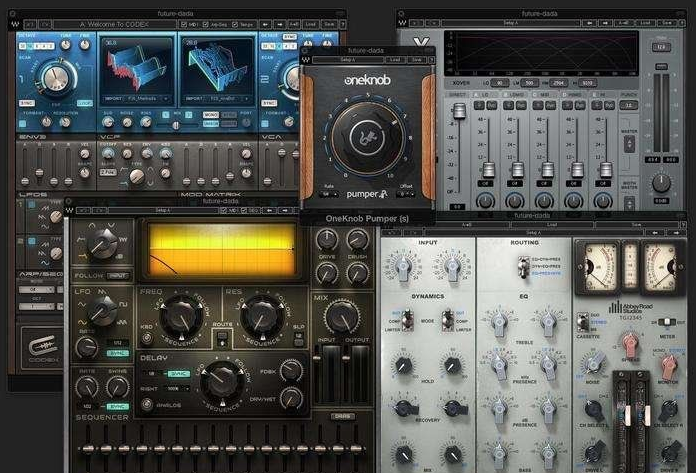Flip the ROUTING toggle switch on Abbey Road plugin

(x=524, y=267)
